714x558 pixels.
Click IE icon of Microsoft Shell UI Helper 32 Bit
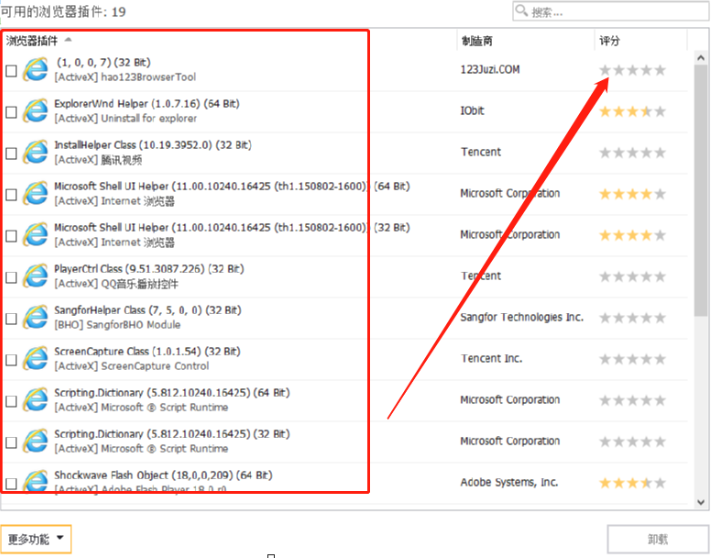point(36,235)
